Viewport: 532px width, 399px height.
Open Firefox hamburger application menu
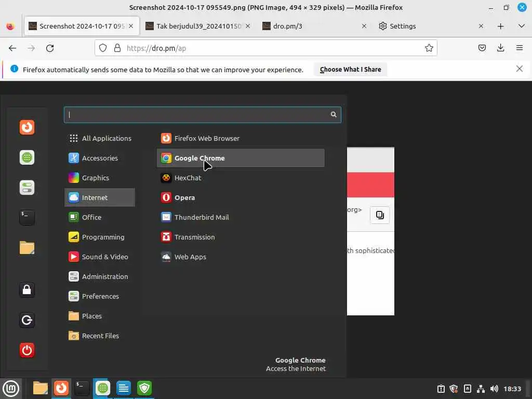coord(520,48)
